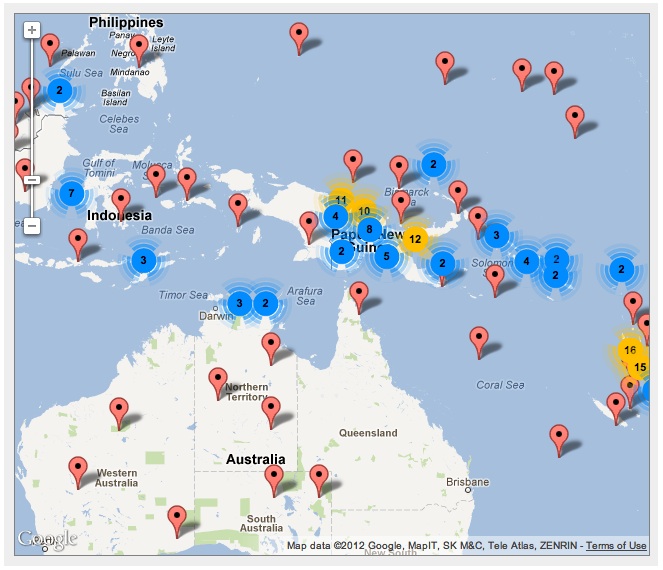
Task: Open yellow cluster 10 in Papua New Guinea
Action: point(364,210)
